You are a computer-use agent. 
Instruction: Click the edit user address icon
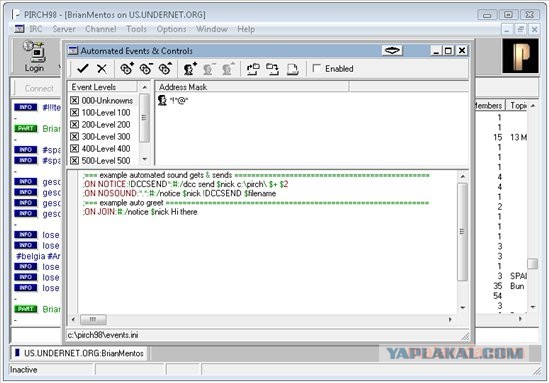tap(228, 69)
